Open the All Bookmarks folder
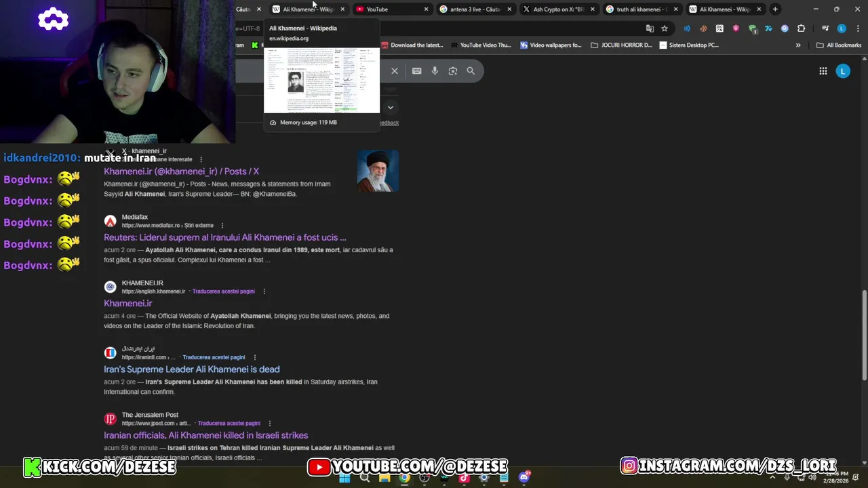The image size is (868, 488). pyautogui.click(x=839, y=45)
